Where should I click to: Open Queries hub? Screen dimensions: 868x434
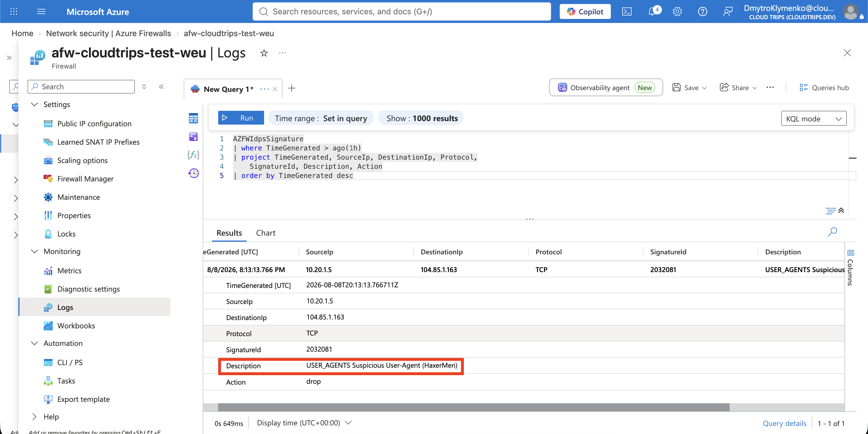click(824, 88)
